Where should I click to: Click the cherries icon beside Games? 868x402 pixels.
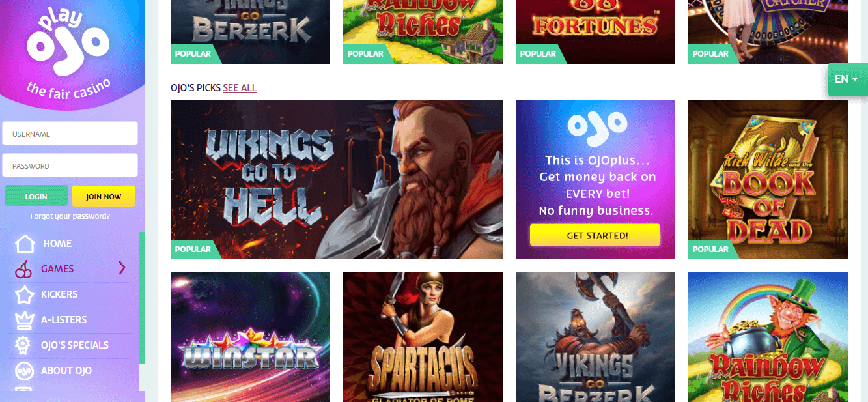[23, 269]
